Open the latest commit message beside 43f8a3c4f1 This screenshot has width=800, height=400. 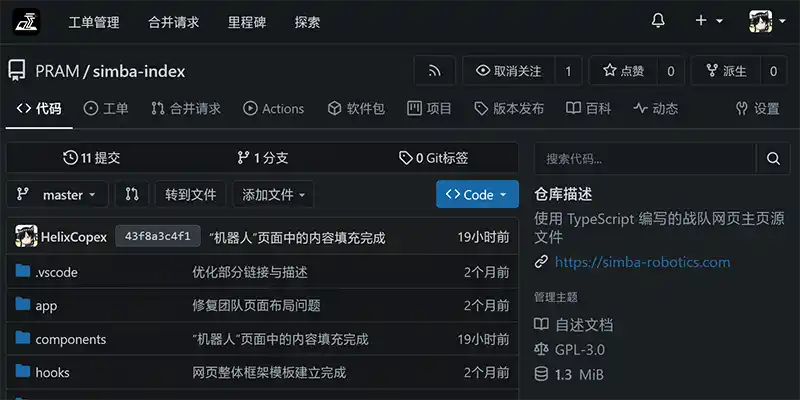click(x=297, y=238)
